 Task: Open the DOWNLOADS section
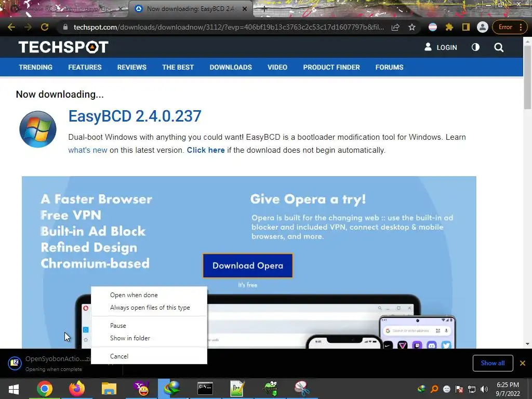pyautogui.click(x=231, y=67)
